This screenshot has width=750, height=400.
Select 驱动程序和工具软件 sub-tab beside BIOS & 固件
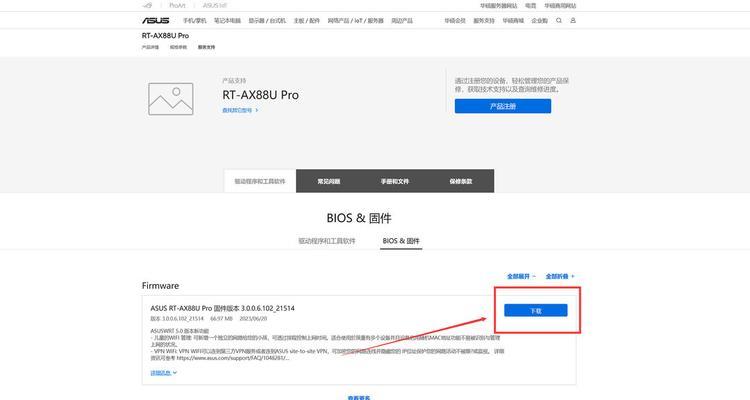pos(327,241)
